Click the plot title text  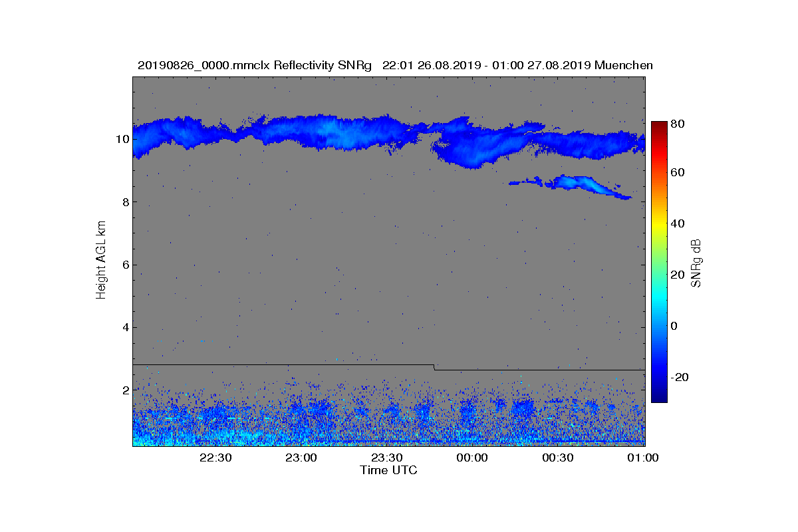(395, 65)
